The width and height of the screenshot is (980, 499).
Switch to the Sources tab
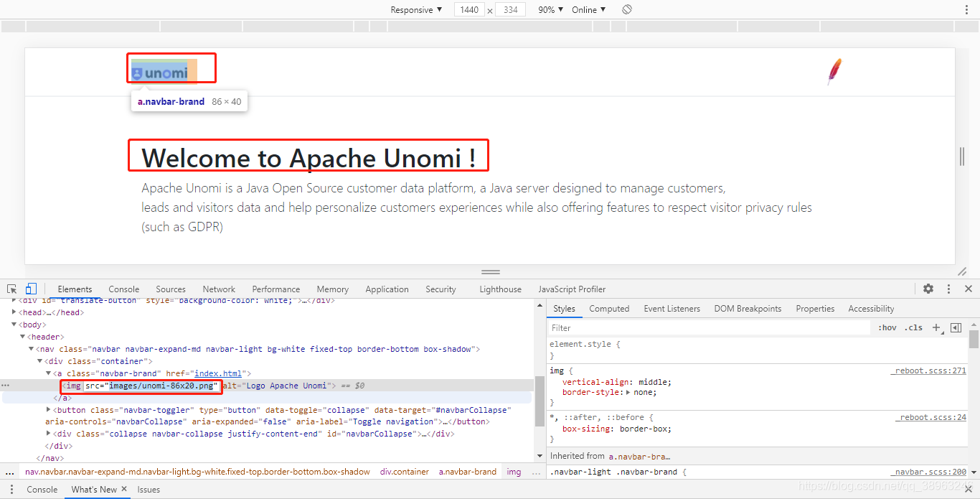point(171,289)
